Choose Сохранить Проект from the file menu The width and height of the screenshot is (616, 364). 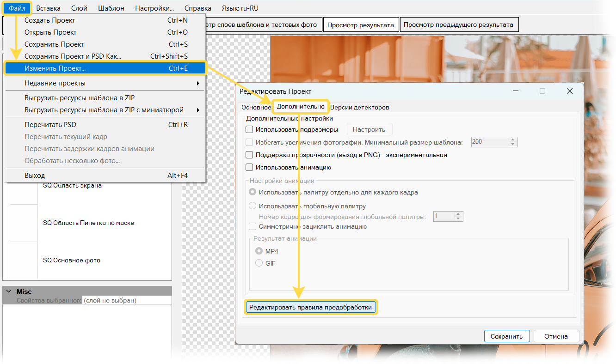[x=54, y=44]
